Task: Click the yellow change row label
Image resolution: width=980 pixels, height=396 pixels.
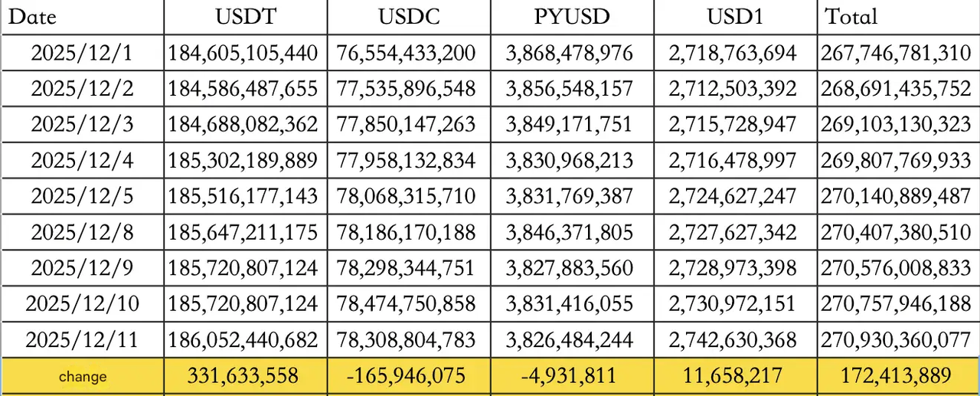Action: tap(82, 376)
